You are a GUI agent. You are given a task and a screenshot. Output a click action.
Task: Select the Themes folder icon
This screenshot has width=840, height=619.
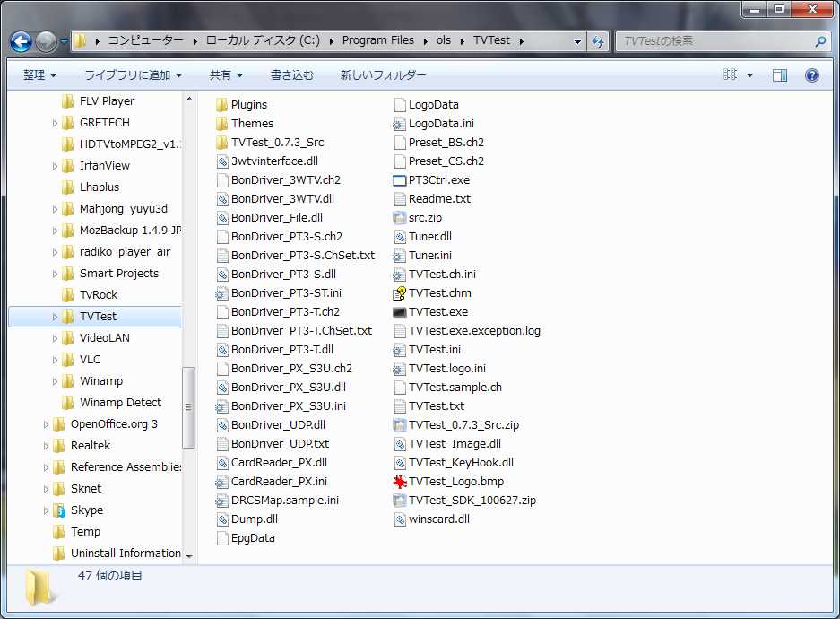pyautogui.click(x=222, y=124)
